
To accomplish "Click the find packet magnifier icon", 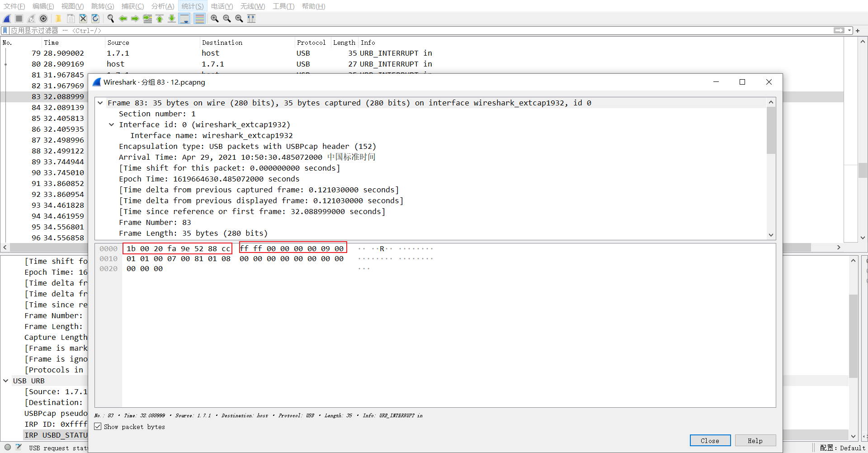I will click(x=111, y=19).
